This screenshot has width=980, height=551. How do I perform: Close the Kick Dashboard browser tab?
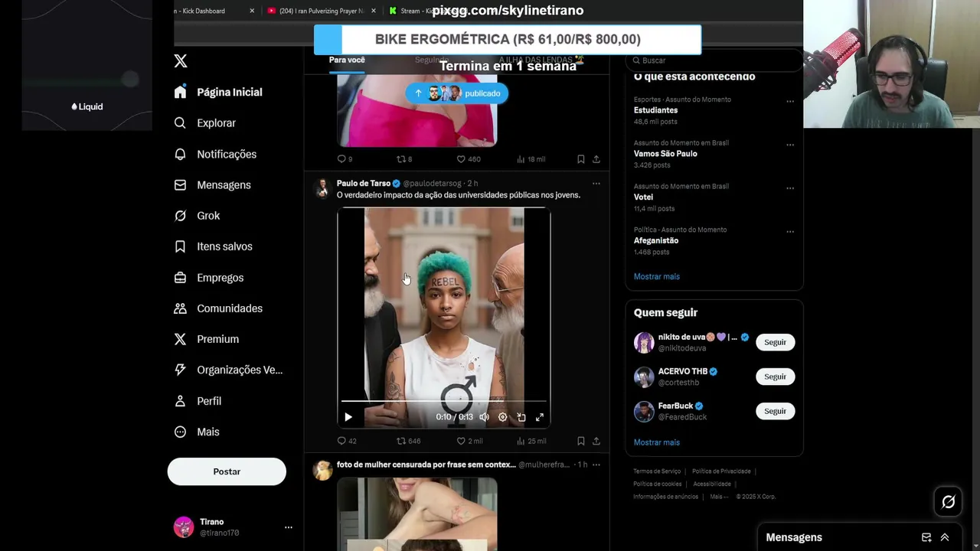point(253,11)
